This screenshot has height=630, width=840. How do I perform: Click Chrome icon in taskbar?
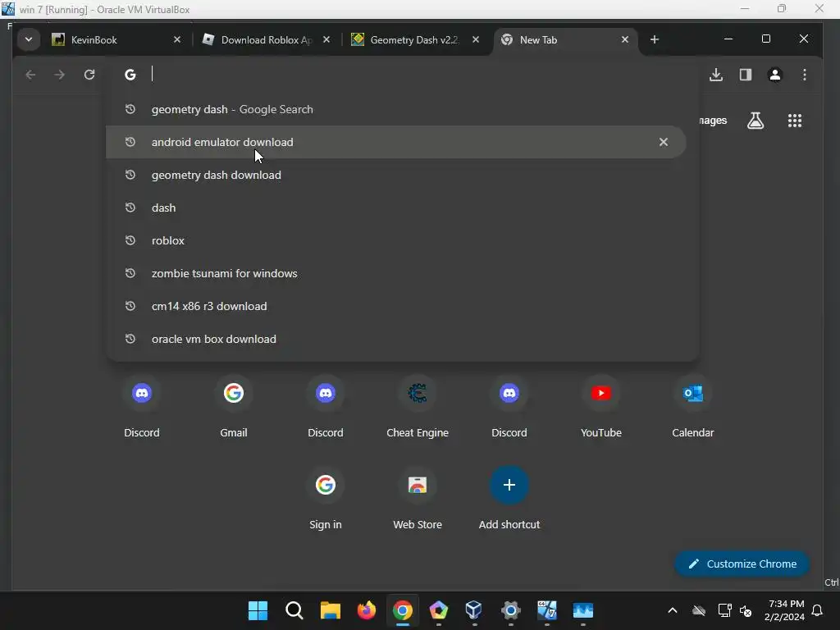click(x=402, y=610)
